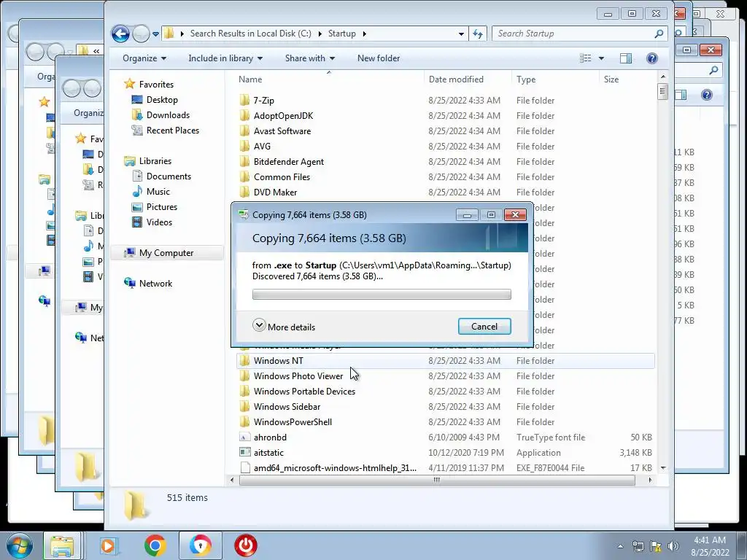This screenshot has width=747, height=560.
Task: Open the Windows Start button
Action: point(20,545)
